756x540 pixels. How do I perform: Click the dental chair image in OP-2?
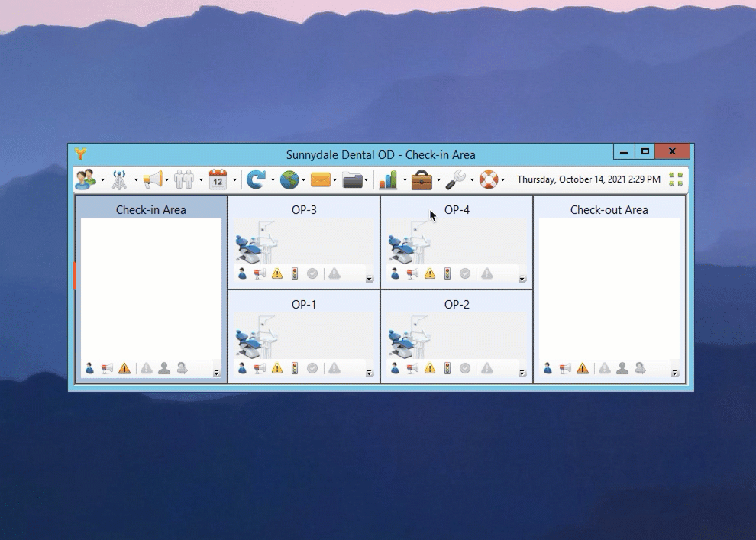pos(410,337)
